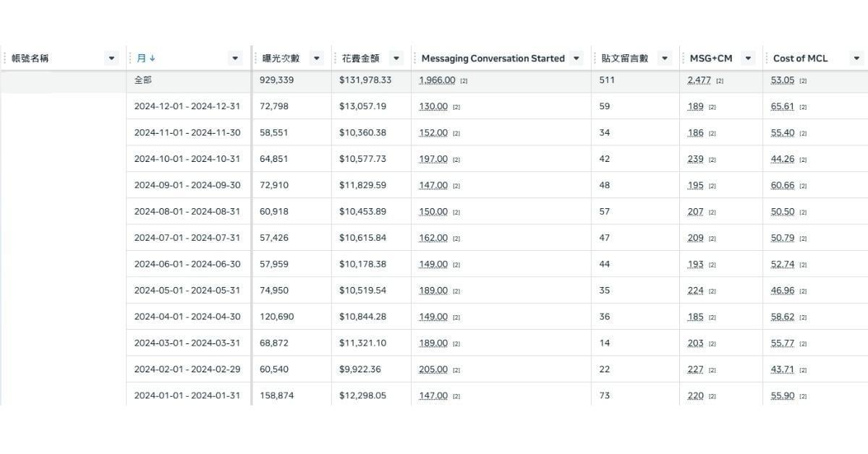Select the 全部 summary row label
868x454 pixels.
[x=143, y=80]
